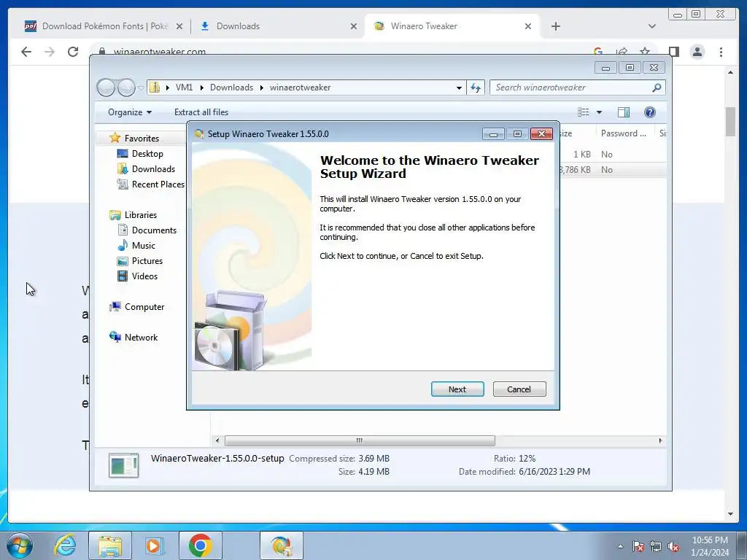Change Explorer view icon
This screenshot has height=560, width=747.
pos(583,112)
